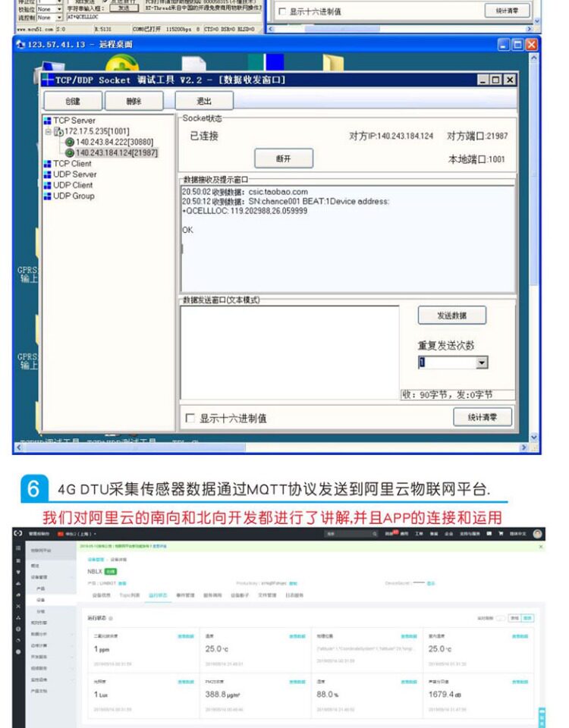Image resolution: width=569 pixels, height=728 pixels.
Task: Click the white document icon on the remote desktop
Action: pos(193,64)
